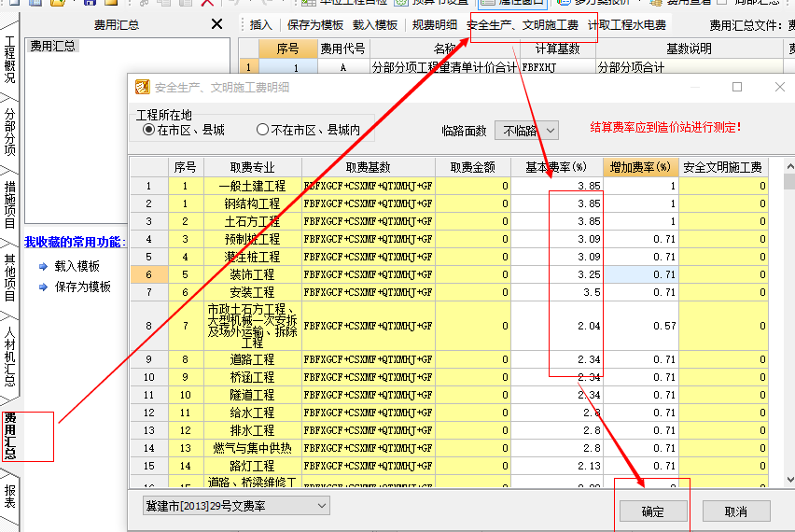795x532 pixels.
Task: Click the dialog table scrollbar down arrow
Action: pos(789,479)
